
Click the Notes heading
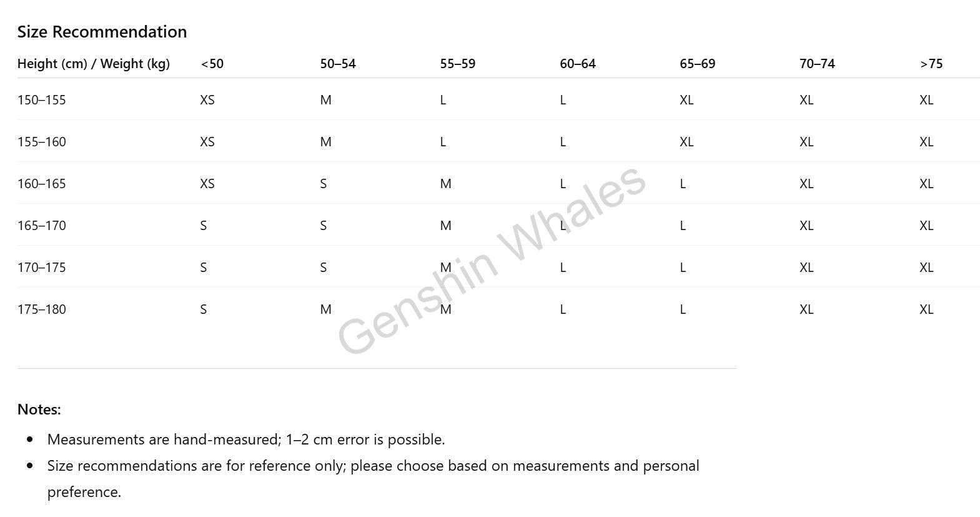click(x=39, y=409)
